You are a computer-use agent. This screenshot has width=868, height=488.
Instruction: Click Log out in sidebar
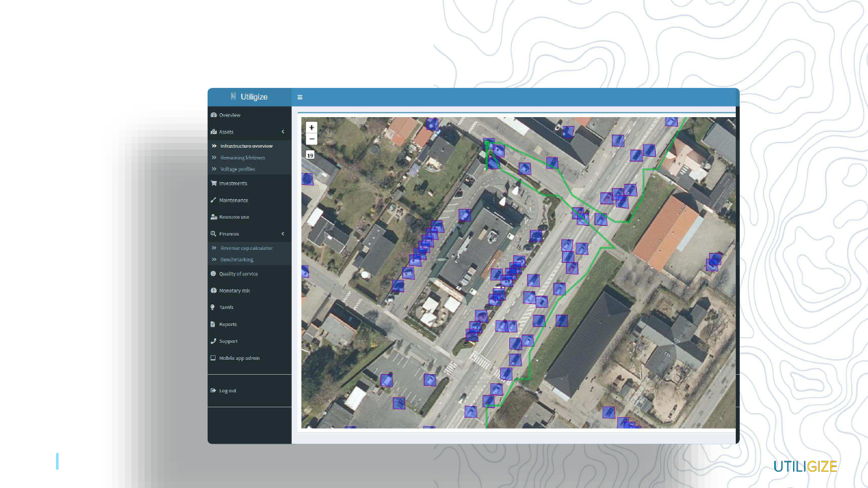pyautogui.click(x=249, y=390)
